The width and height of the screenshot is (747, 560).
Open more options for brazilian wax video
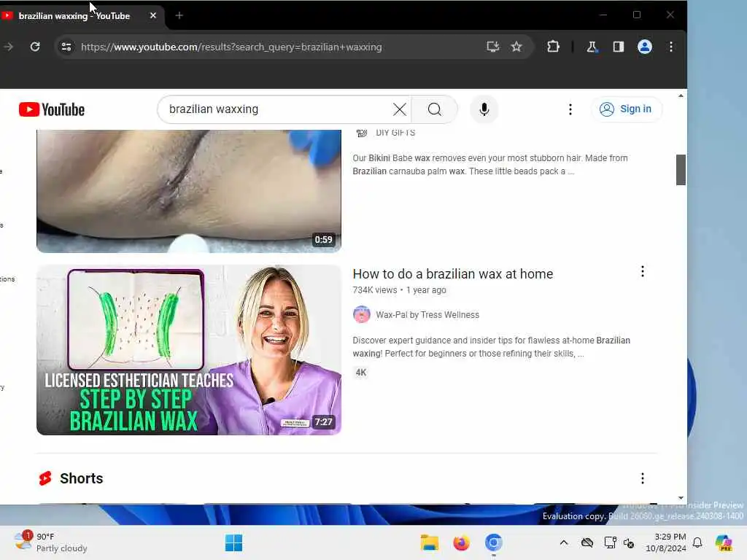(x=642, y=271)
